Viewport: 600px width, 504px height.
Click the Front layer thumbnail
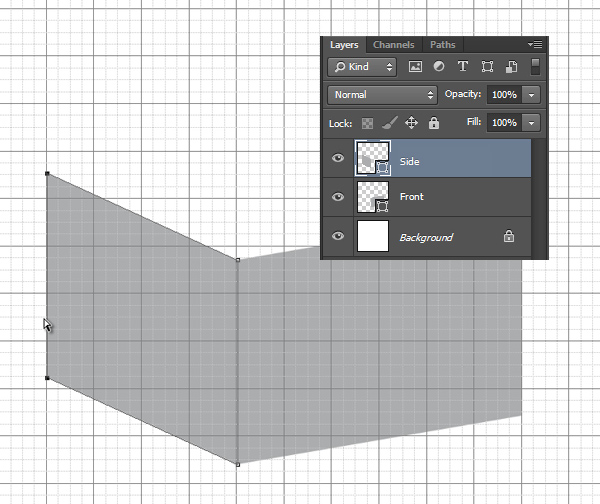tap(373, 197)
